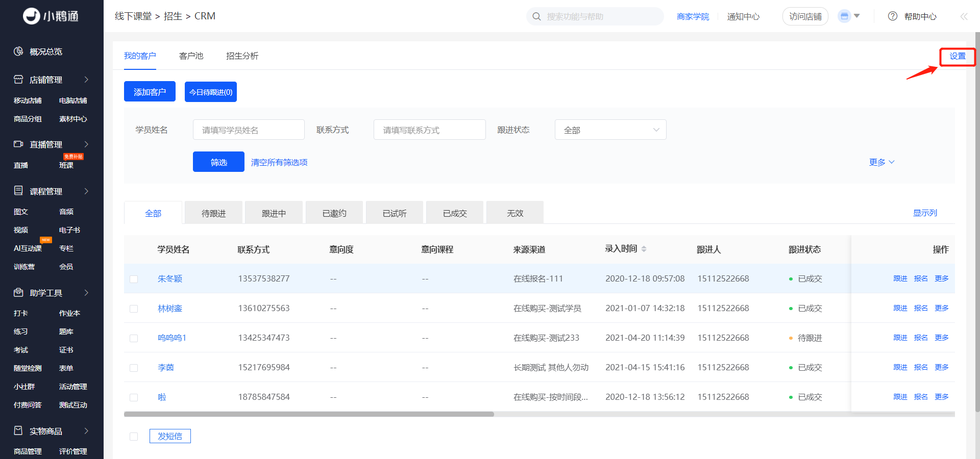The height and width of the screenshot is (459, 980).
Task: Expand the 课程管理 sidebar chevron
Action: [x=86, y=191]
